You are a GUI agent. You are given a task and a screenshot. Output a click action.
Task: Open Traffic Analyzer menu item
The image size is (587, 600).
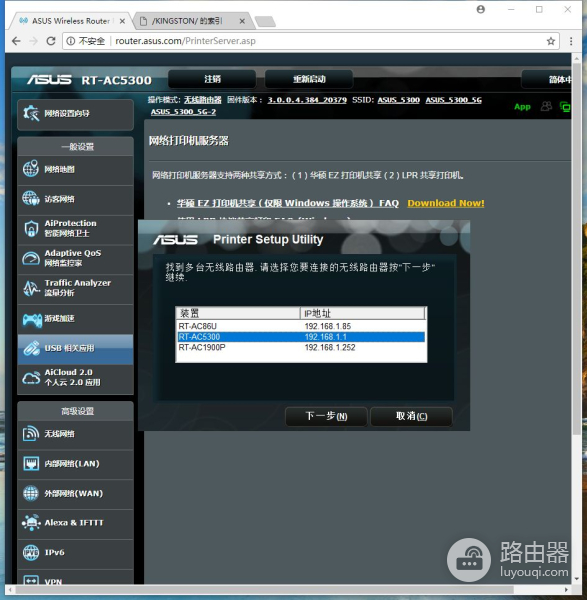(x=75, y=288)
